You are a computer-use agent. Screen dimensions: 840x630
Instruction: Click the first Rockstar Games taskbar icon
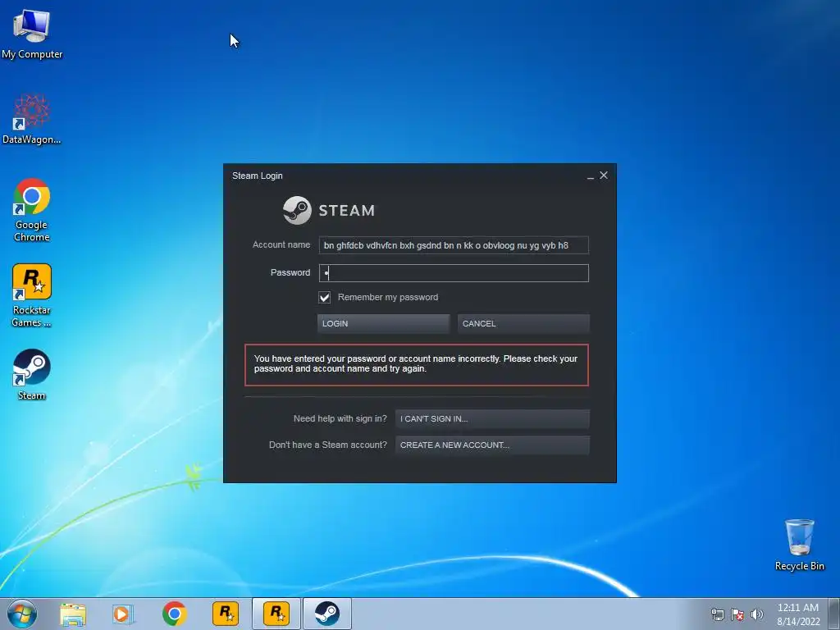click(226, 614)
